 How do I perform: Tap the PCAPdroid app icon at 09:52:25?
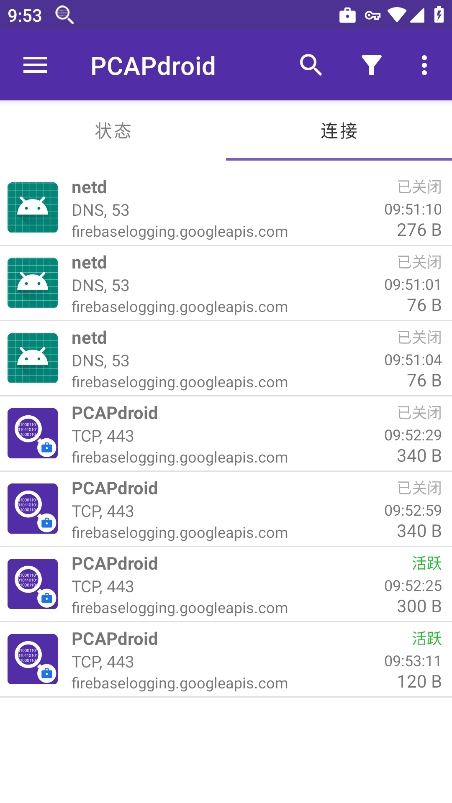pos(33,584)
